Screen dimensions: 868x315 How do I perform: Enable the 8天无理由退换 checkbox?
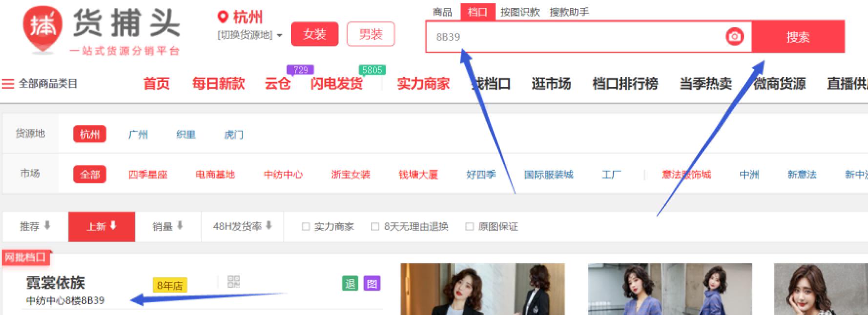point(375,227)
